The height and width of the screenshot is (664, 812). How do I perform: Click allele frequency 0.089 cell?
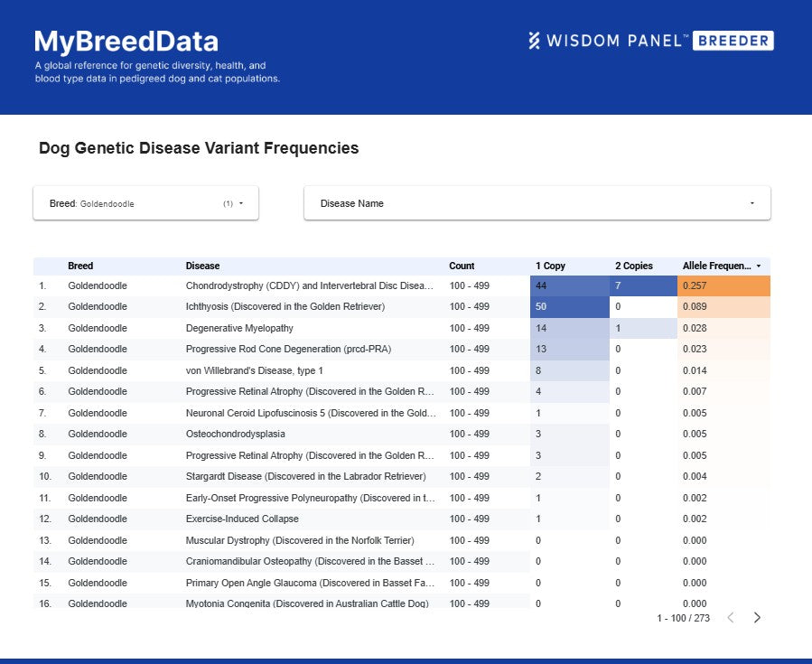coord(723,306)
